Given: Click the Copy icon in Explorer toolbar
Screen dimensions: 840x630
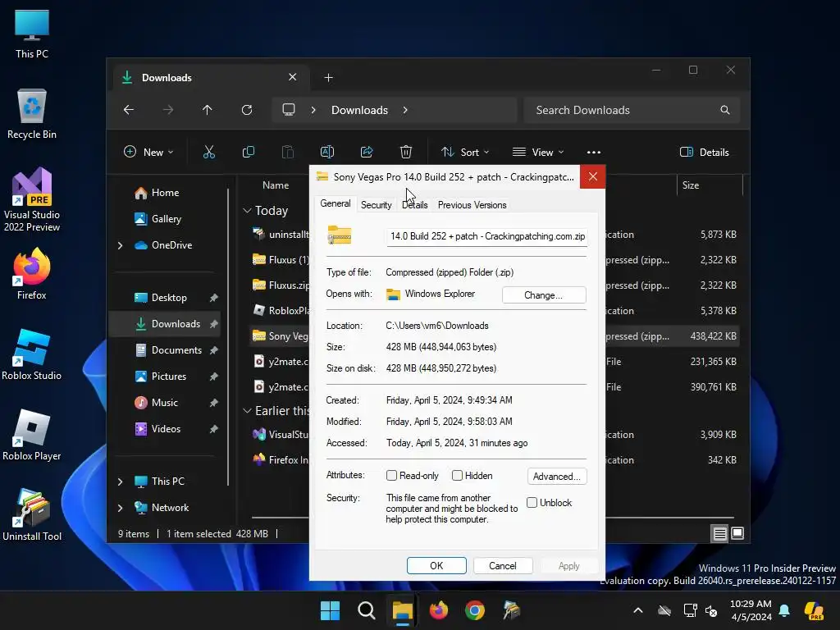Looking at the screenshot, I should [248, 152].
